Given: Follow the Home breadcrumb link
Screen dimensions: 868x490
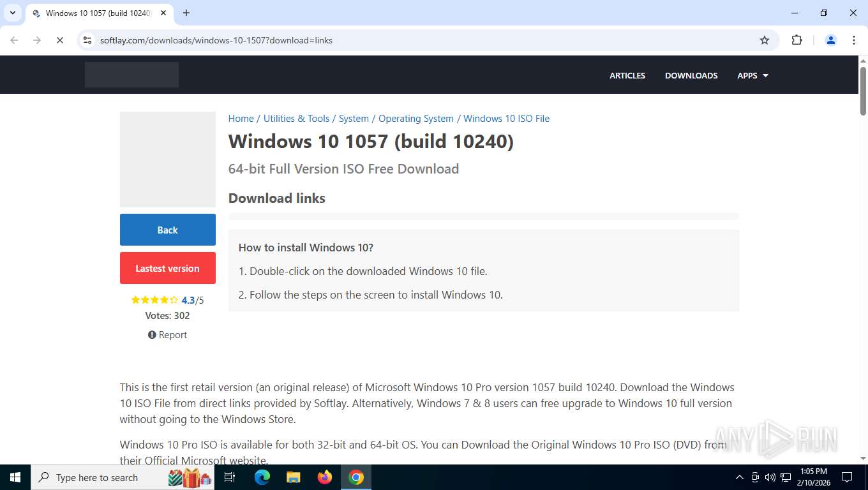Looking at the screenshot, I should (x=241, y=119).
